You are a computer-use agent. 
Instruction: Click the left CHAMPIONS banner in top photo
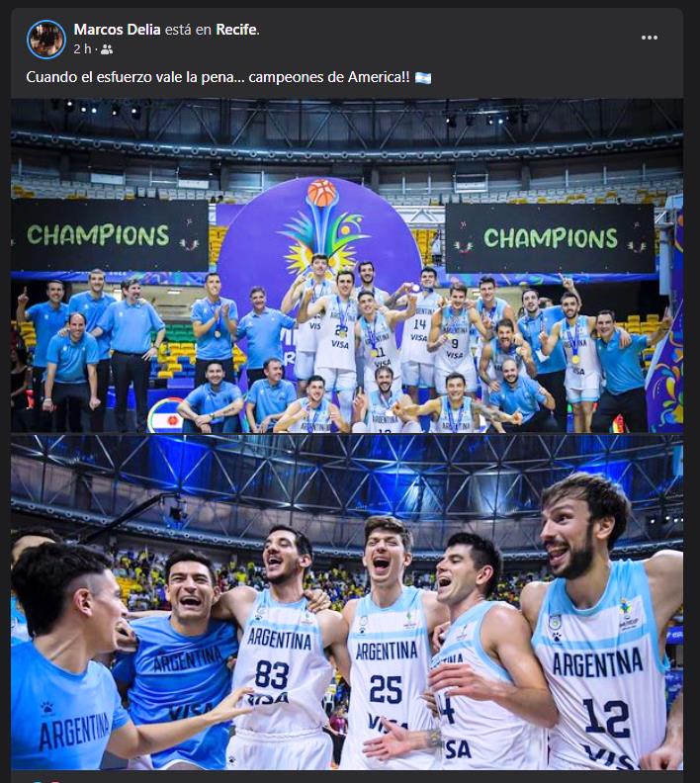click(x=110, y=235)
